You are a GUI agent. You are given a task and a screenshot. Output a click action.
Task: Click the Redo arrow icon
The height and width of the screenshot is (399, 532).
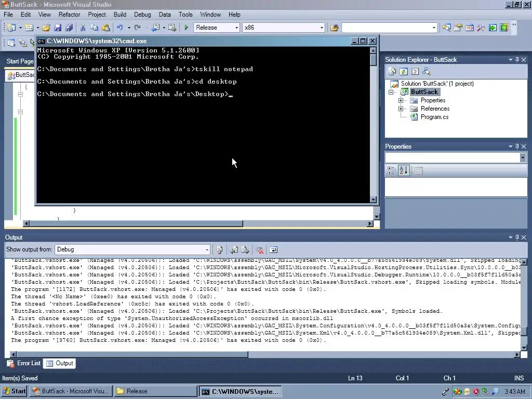(x=137, y=28)
